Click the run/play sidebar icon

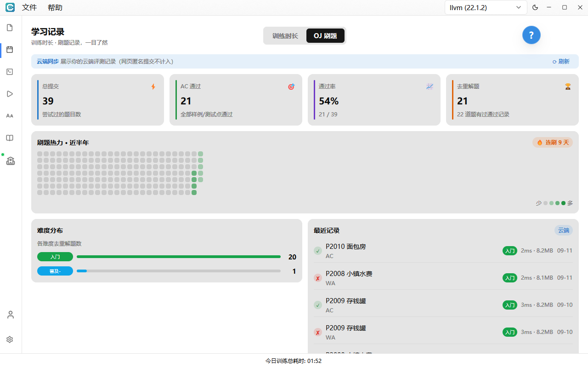coord(10,94)
